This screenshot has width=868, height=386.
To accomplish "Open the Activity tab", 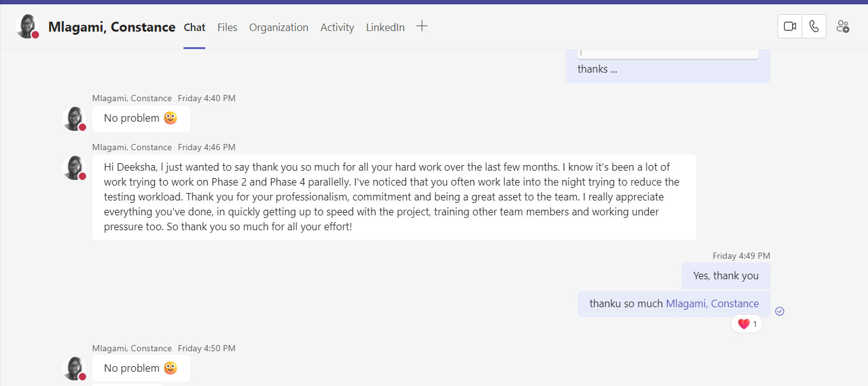I will [x=337, y=27].
